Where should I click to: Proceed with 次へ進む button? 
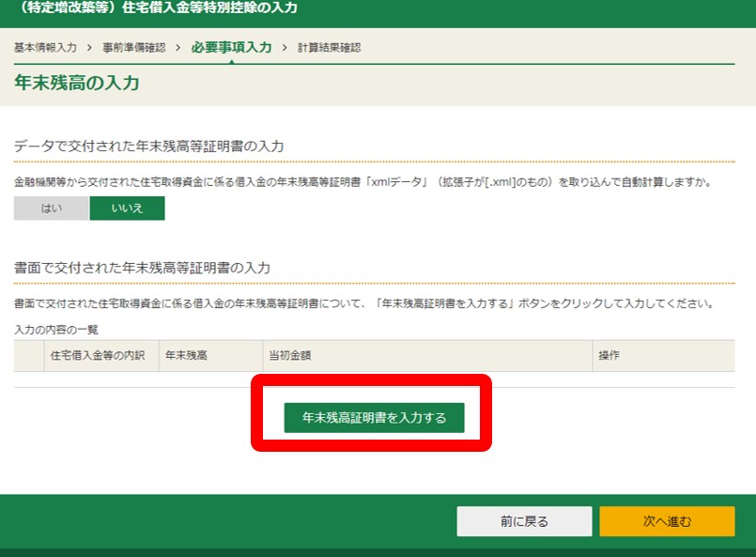tap(668, 521)
